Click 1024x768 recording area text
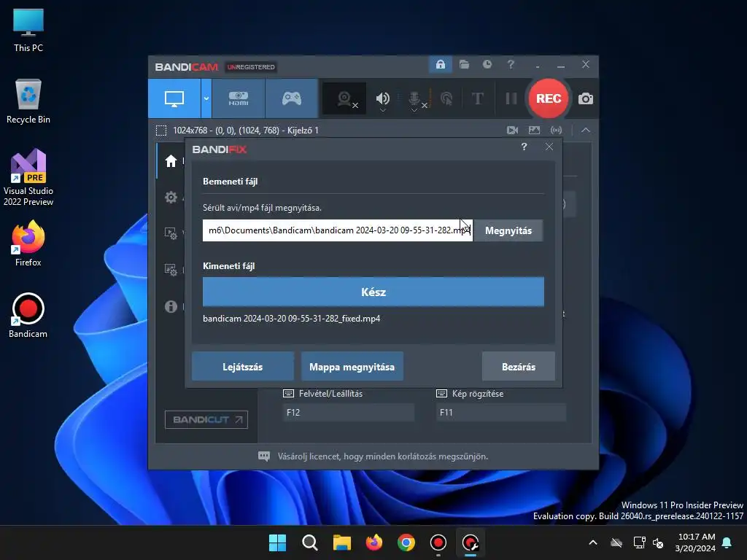The height and width of the screenshot is (560, 747). click(246, 130)
